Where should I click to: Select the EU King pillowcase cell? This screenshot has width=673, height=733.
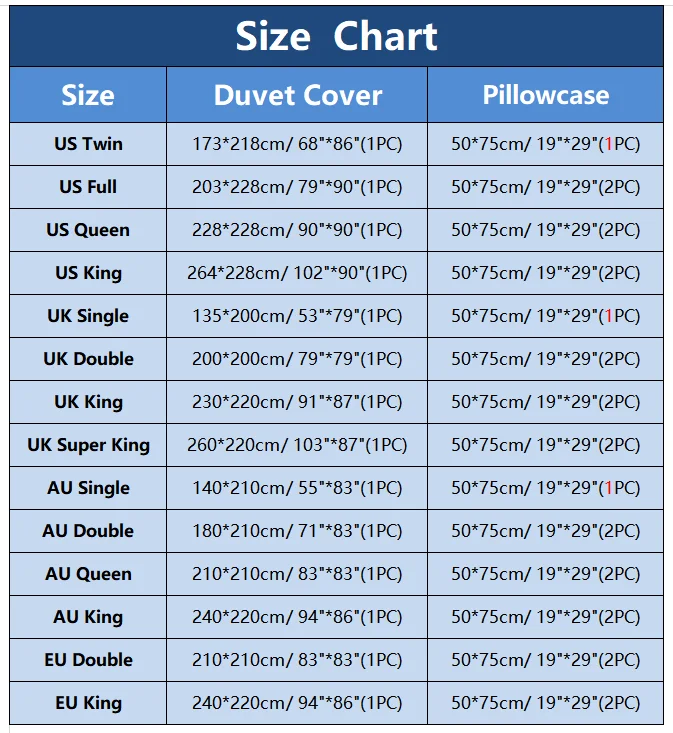click(545, 703)
